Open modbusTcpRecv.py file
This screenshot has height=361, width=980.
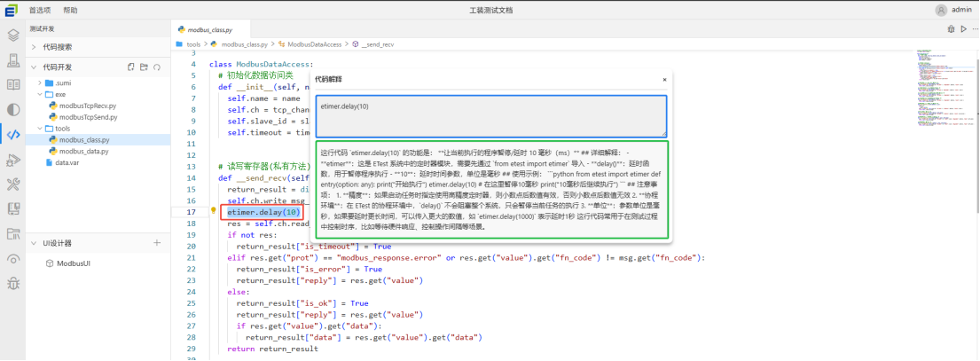pos(88,106)
